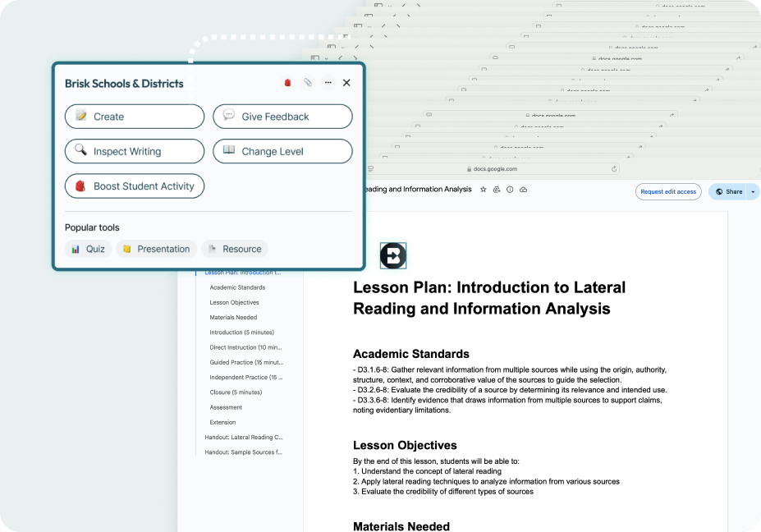Jump to Academic Standards in outline

click(x=237, y=287)
